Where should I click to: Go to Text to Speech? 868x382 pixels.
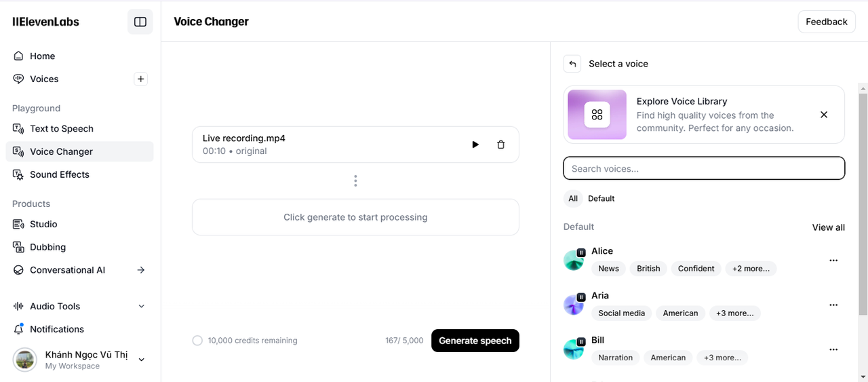coord(80,129)
